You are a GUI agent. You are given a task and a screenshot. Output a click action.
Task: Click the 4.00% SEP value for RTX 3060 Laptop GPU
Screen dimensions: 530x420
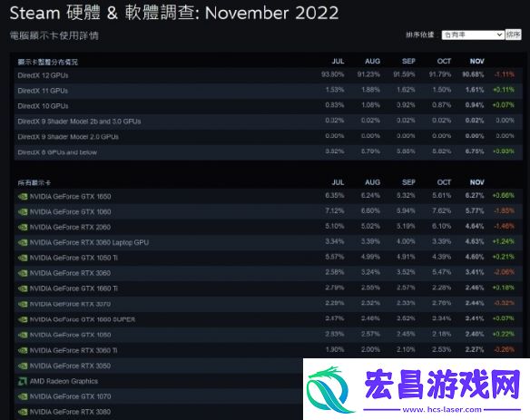point(406,241)
